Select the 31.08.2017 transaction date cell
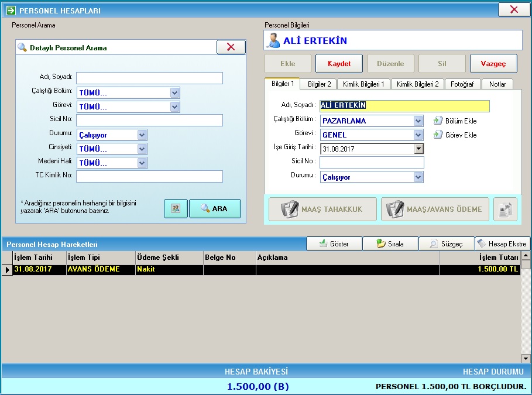 39,269
